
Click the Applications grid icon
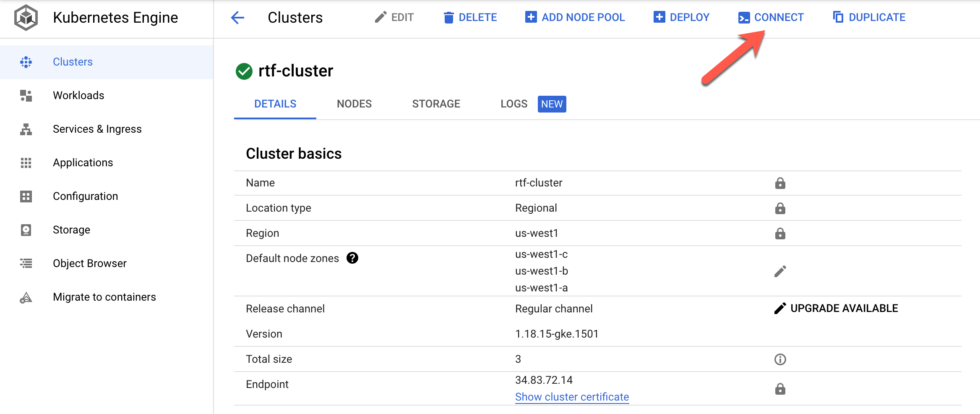(26, 163)
